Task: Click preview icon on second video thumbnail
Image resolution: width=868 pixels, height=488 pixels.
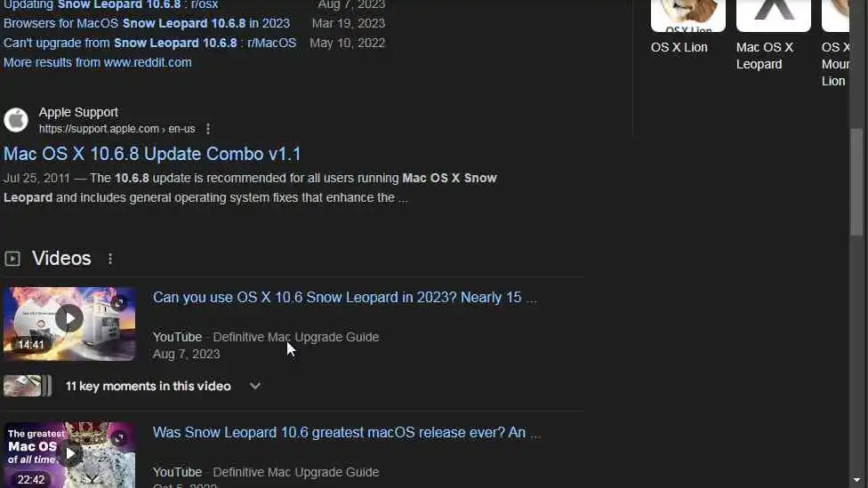Action: pos(119,438)
